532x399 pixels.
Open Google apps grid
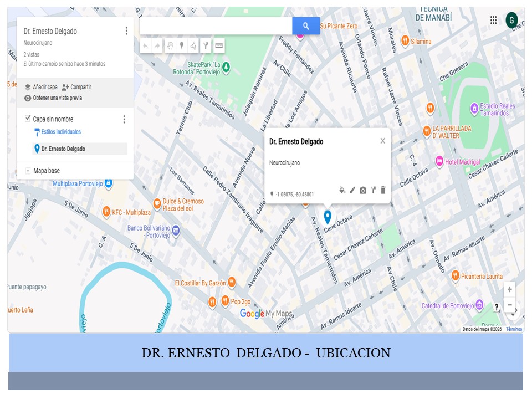tap(493, 20)
